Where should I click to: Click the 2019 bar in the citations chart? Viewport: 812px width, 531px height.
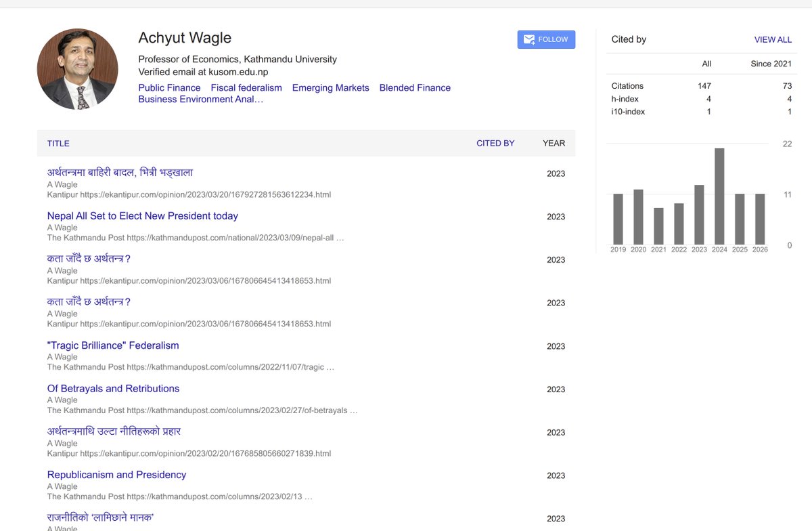(x=618, y=219)
